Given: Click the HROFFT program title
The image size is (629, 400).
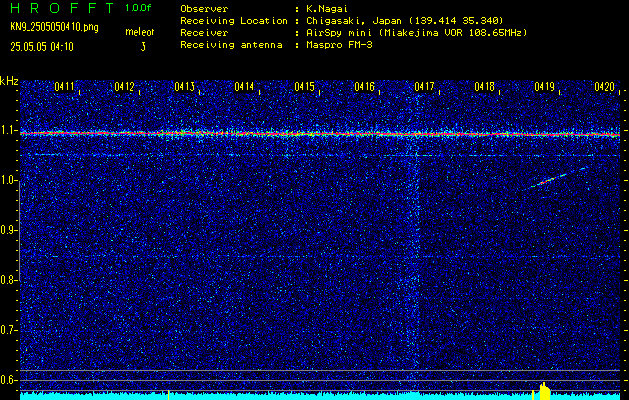Looking at the screenshot, I should tap(62, 8).
